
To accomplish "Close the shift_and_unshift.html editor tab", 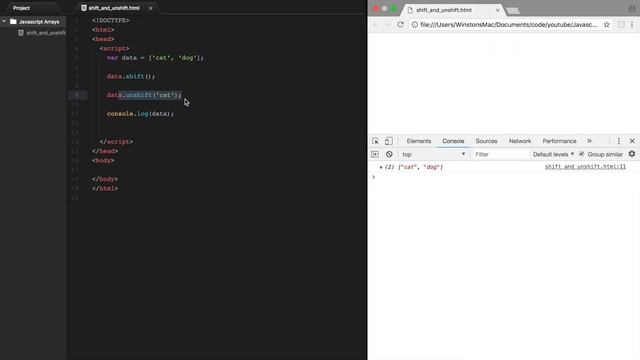I will point(150,8).
